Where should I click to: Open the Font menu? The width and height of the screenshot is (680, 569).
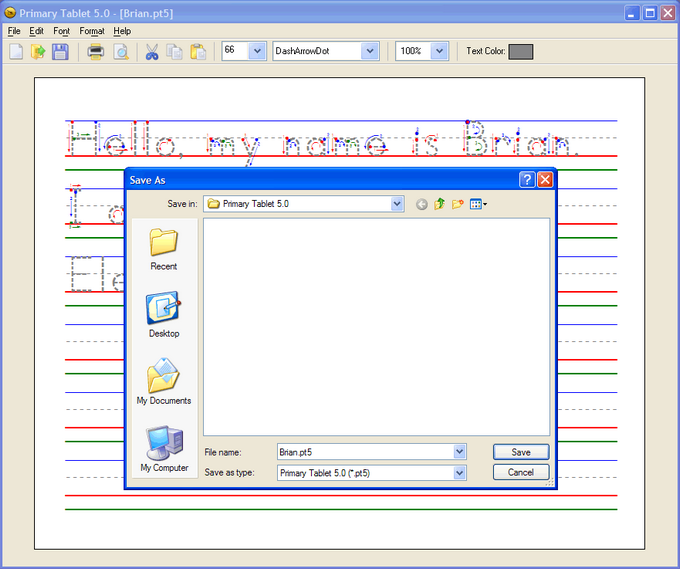(61, 31)
